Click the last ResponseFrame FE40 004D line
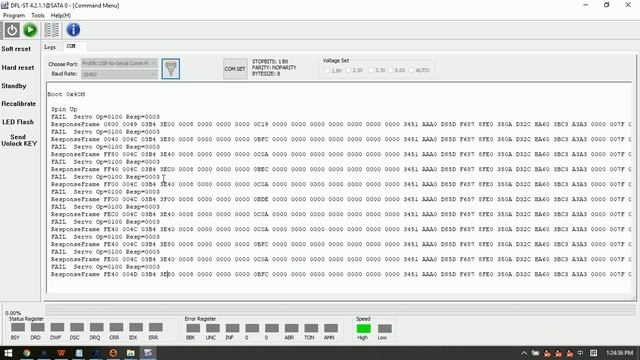Viewport: 640px width, 360px height. pos(341,274)
